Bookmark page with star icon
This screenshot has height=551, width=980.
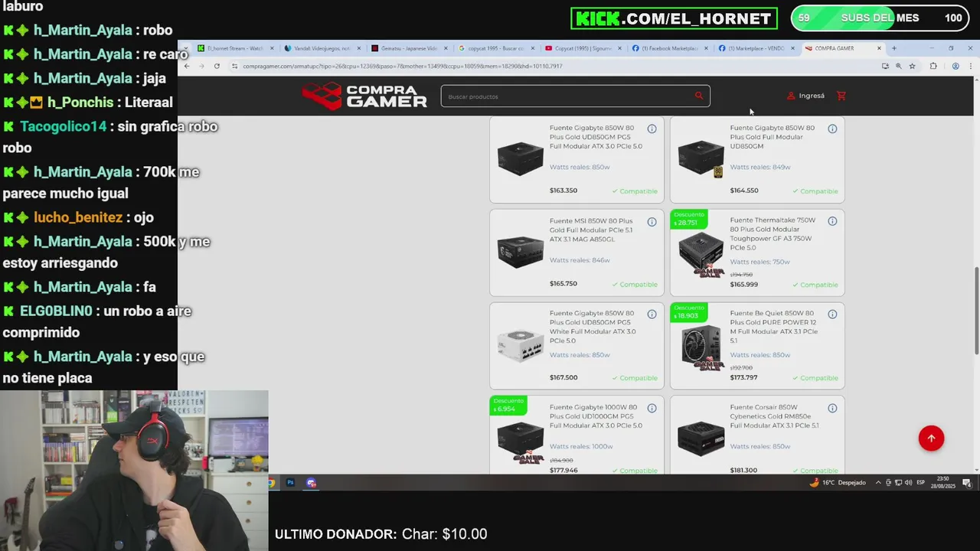coord(912,66)
